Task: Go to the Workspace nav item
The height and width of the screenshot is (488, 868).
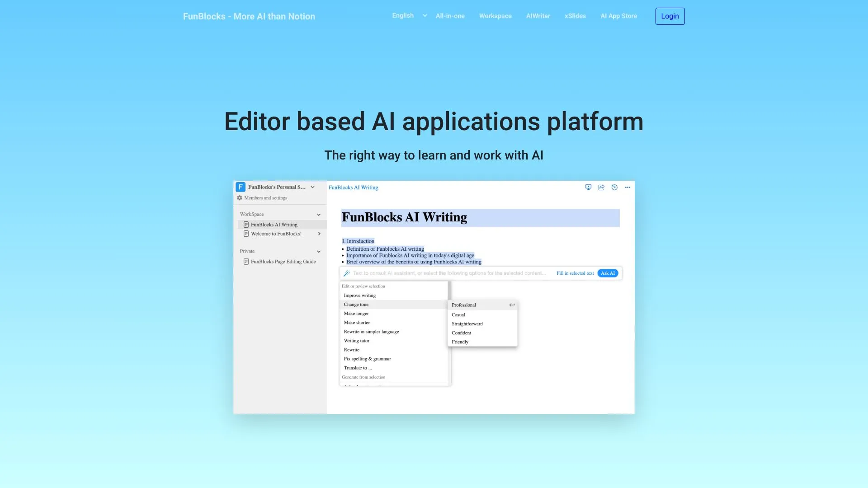Action: [495, 16]
